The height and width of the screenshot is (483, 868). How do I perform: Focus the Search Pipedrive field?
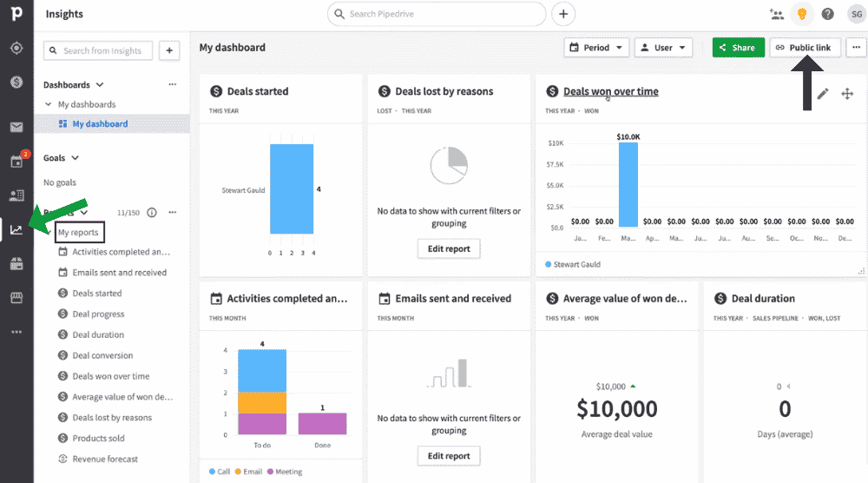437,14
